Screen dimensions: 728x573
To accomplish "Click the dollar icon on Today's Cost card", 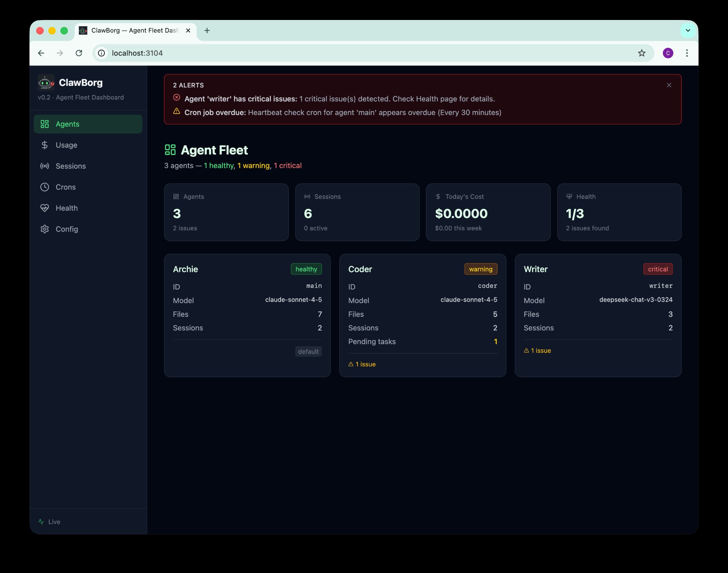I will point(438,196).
